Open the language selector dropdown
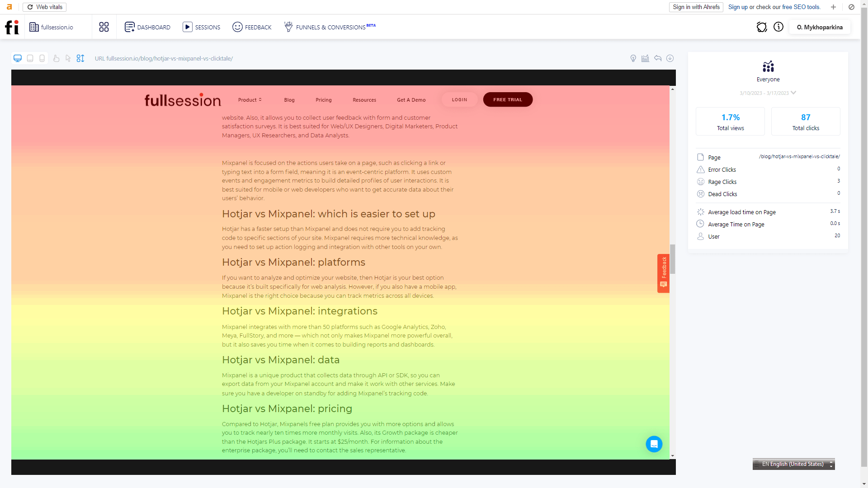This screenshot has height=488, width=868. (x=831, y=464)
